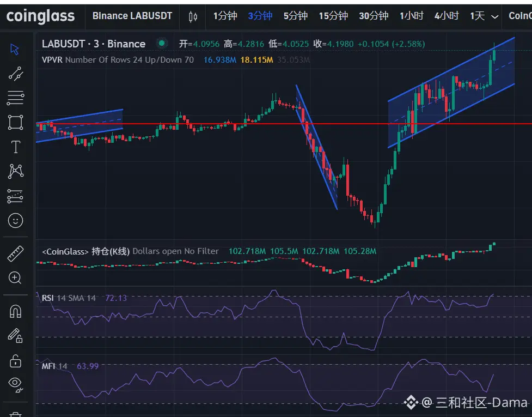Click the coinglass logo
The image size is (532, 417).
(40, 16)
